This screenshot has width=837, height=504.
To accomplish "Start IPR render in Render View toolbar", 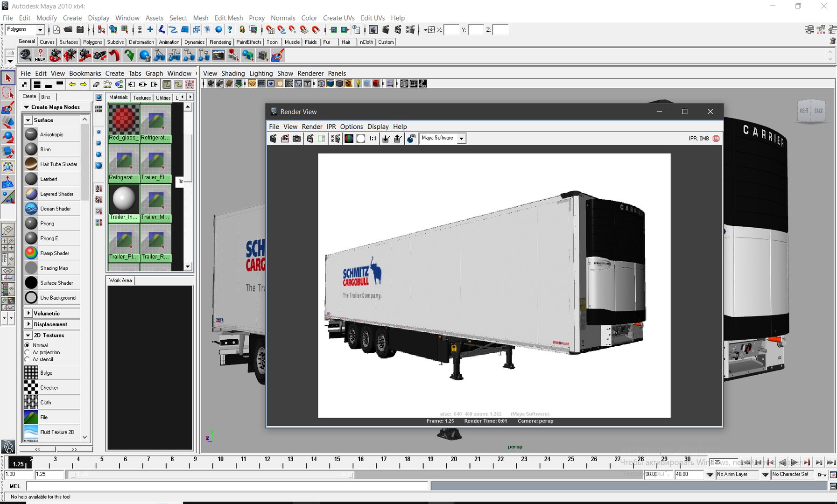I will pyautogui.click(x=310, y=138).
